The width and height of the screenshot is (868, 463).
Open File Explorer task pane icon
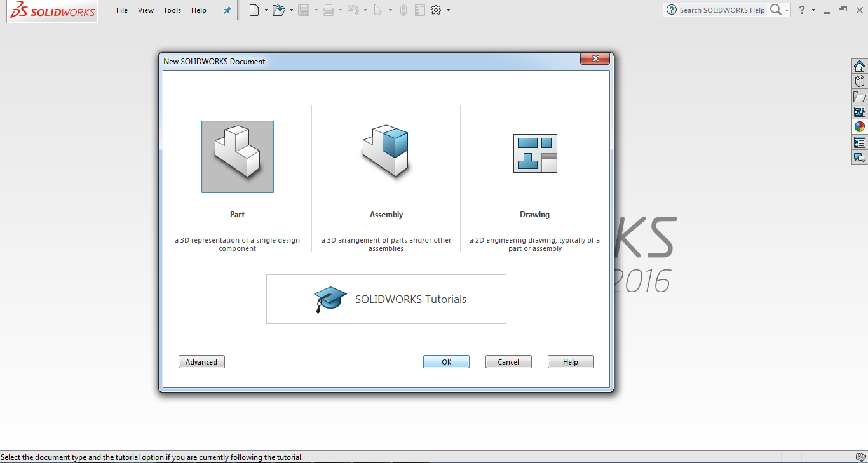tap(860, 97)
